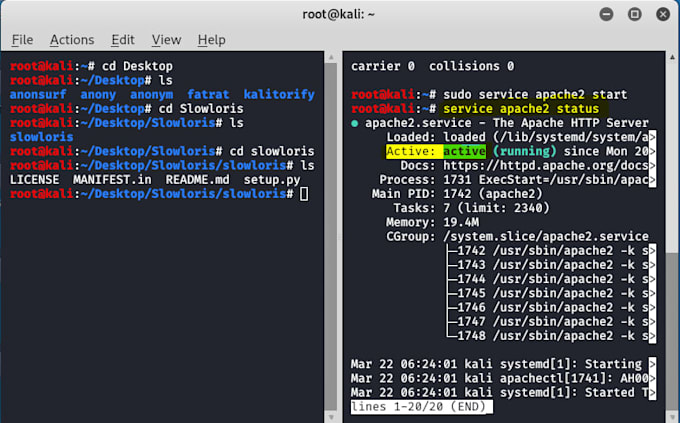Click the blue slowloris directory listing
This screenshot has width=680, height=423.
(x=41, y=137)
